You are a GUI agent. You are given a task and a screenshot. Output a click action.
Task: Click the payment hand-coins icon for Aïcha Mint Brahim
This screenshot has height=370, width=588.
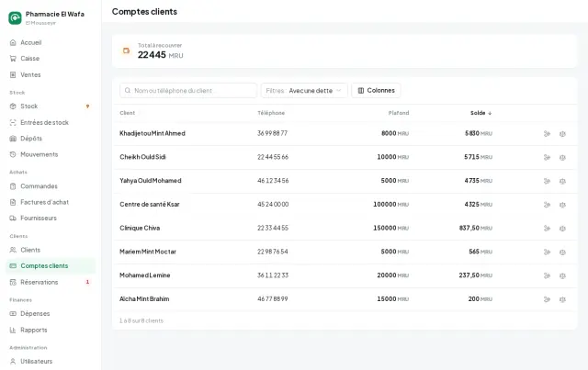coord(547,299)
